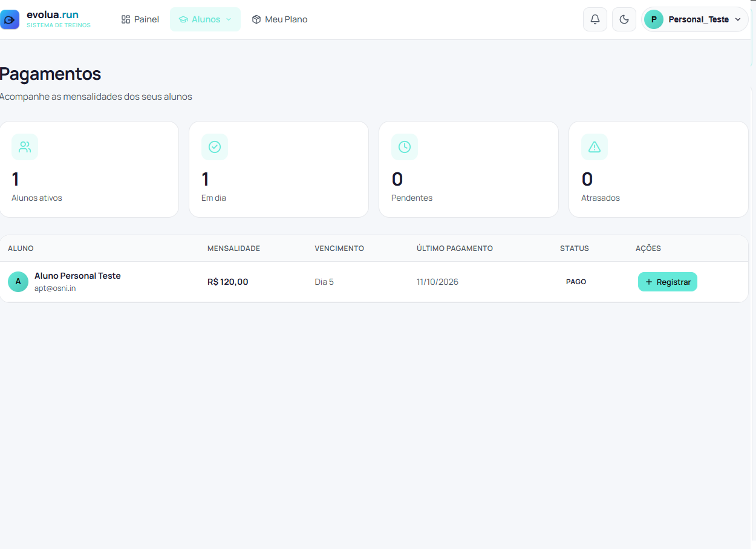Select the Aluno Personal Teste name
Viewport: 756px width, 549px height.
[77, 276]
